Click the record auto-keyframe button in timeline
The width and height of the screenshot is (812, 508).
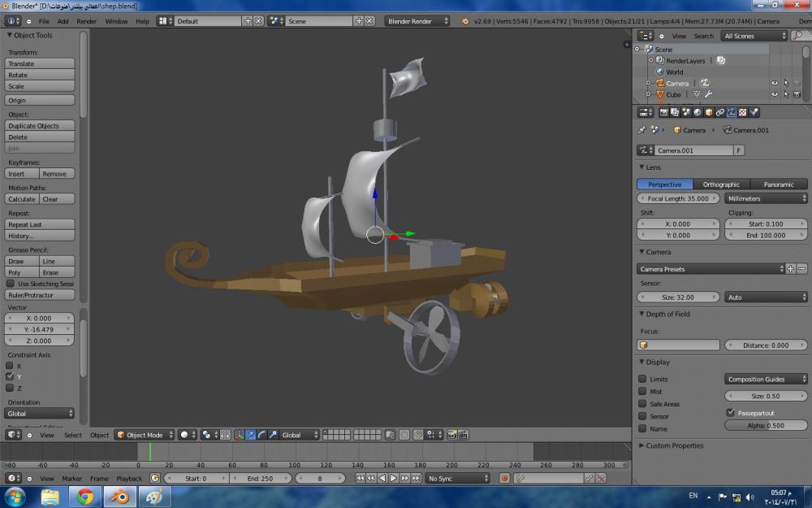[504, 479]
